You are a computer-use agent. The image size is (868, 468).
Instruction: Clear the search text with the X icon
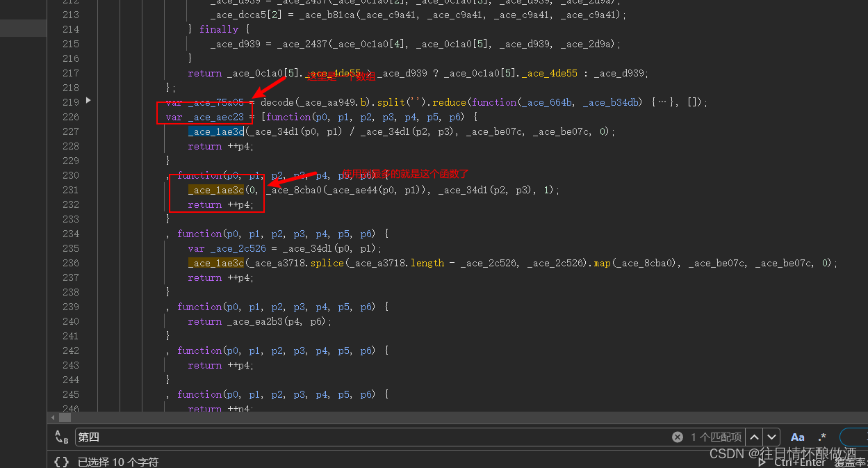tap(677, 437)
